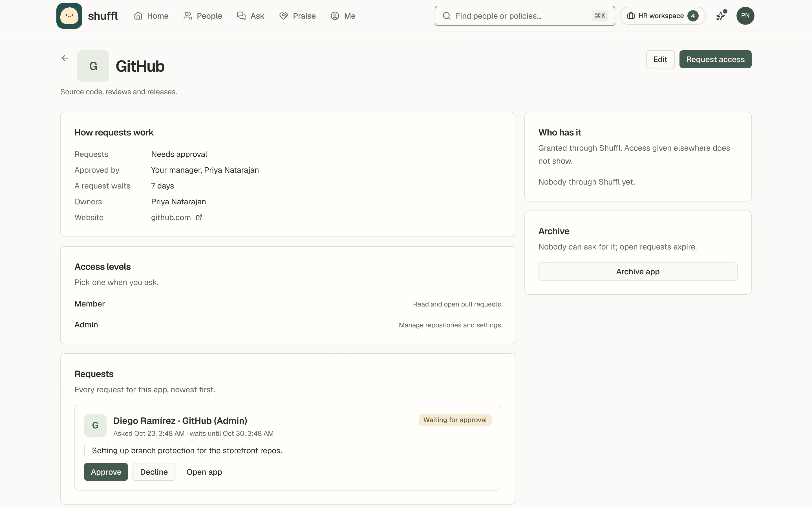This screenshot has height=508, width=812.
Task: Switch to the Me tab
Action: (x=343, y=16)
